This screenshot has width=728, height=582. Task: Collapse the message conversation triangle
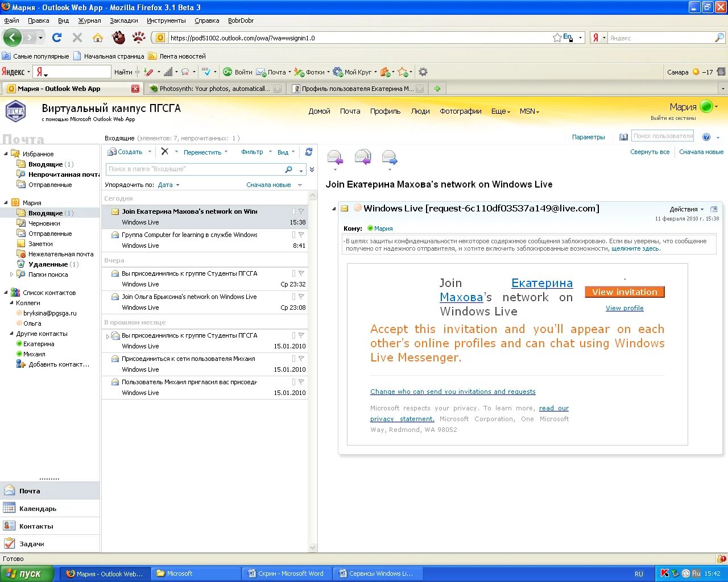[334, 209]
